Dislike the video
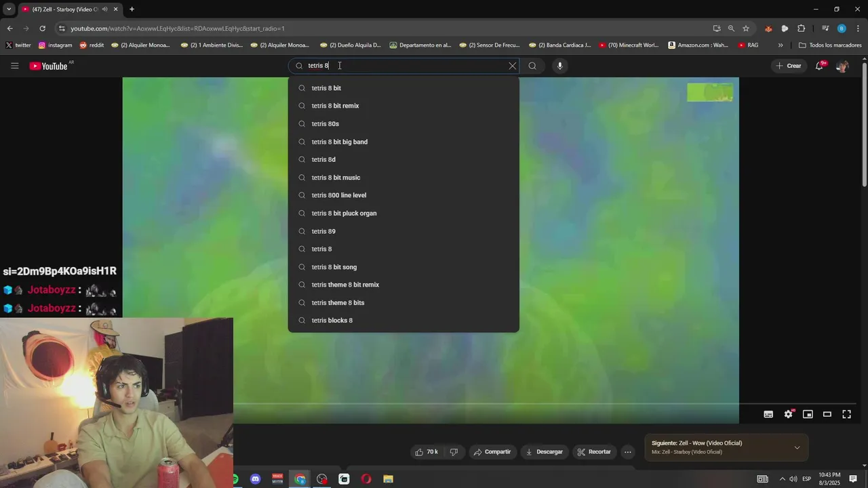The height and width of the screenshot is (488, 868). point(454,452)
